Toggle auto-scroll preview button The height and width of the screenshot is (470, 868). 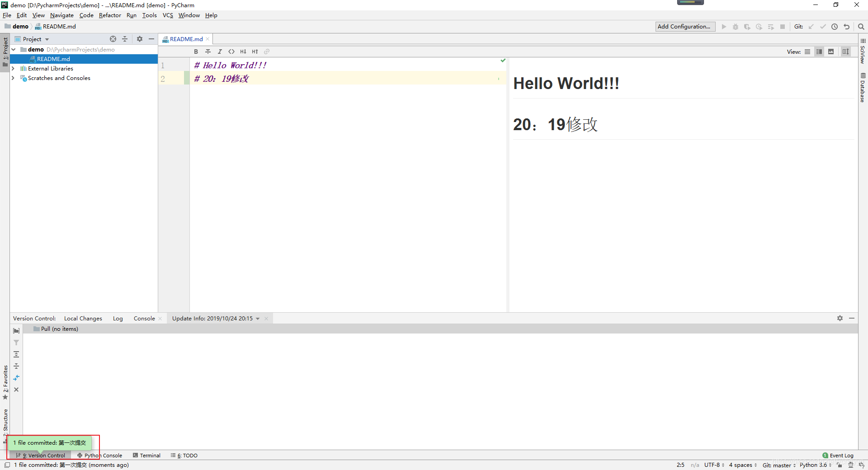point(845,52)
